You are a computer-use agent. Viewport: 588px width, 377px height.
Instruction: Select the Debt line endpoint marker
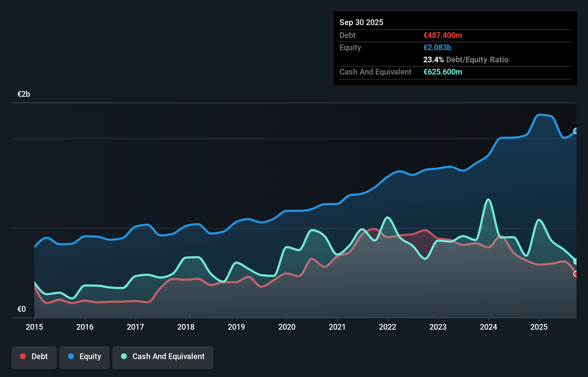coord(576,273)
